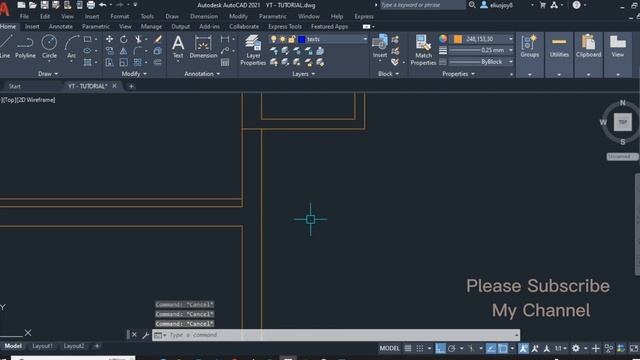Click the command line input field

coord(336,335)
